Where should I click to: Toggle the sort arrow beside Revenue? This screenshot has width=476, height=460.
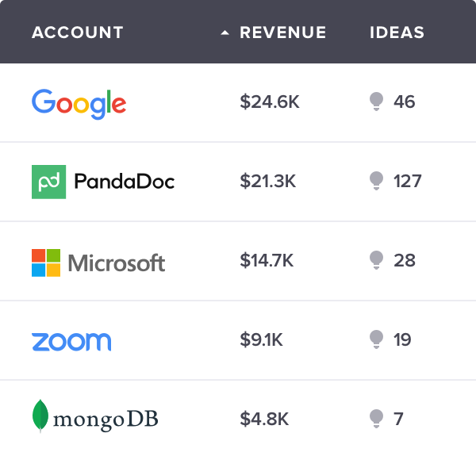[225, 33]
